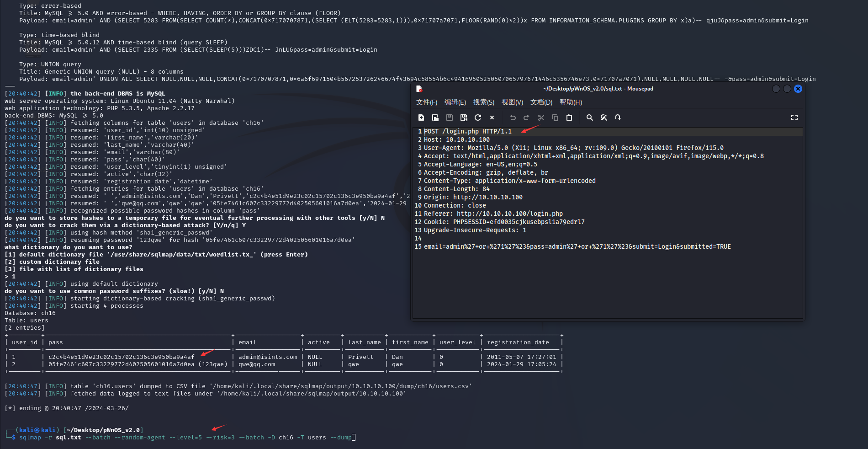Click the Mousepad title bar text
868x449 pixels.
tap(598, 89)
